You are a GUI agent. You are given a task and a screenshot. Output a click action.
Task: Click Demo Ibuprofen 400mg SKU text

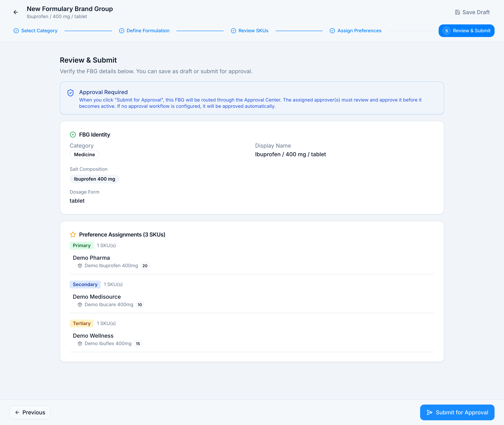tap(111, 265)
